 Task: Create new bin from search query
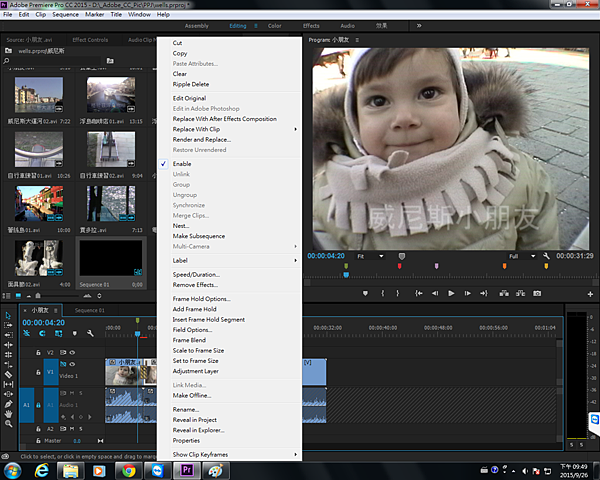click(110, 61)
